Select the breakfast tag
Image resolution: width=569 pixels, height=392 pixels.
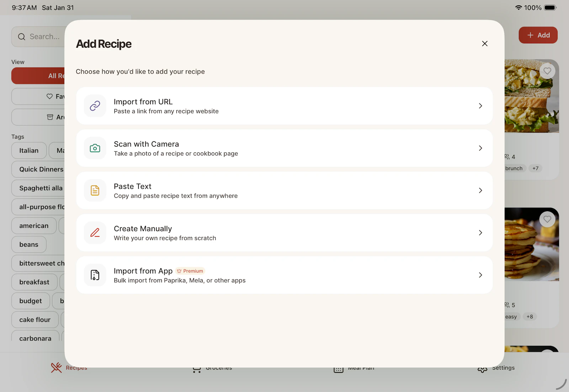coord(34,282)
